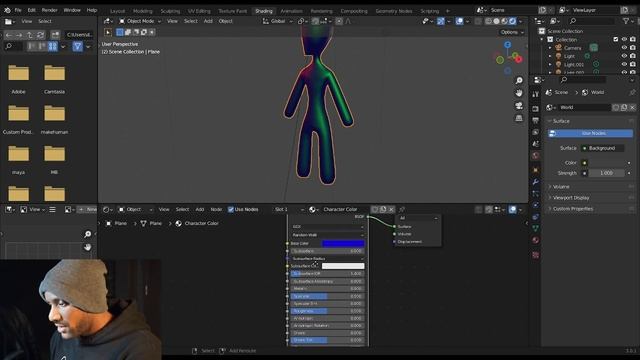Open the File menu
Image resolution: width=640 pixels, height=360 pixels.
[18, 10]
